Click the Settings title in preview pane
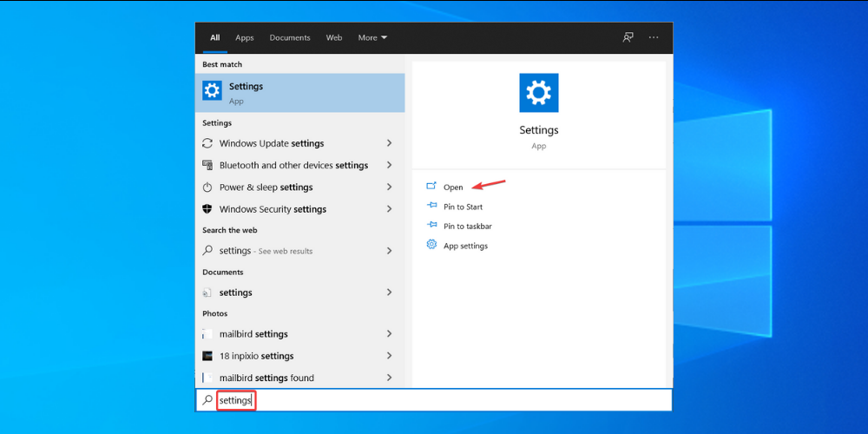Image resolution: width=868 pixels, height=434 pixels. (539, 130)
